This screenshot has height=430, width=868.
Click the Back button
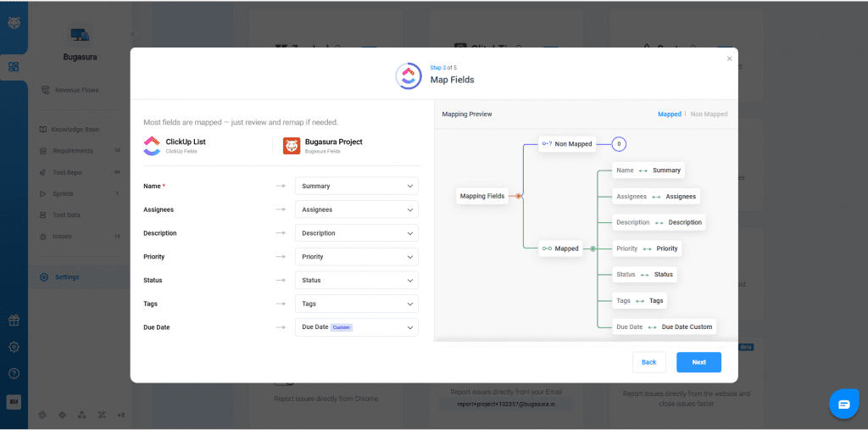[x=648, y=362]
